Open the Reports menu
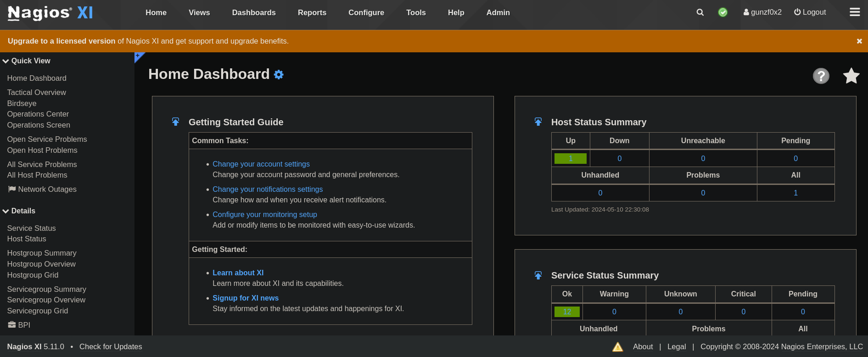Image resolution: width=868 pixels, height=357 pixels. point(312,12)
